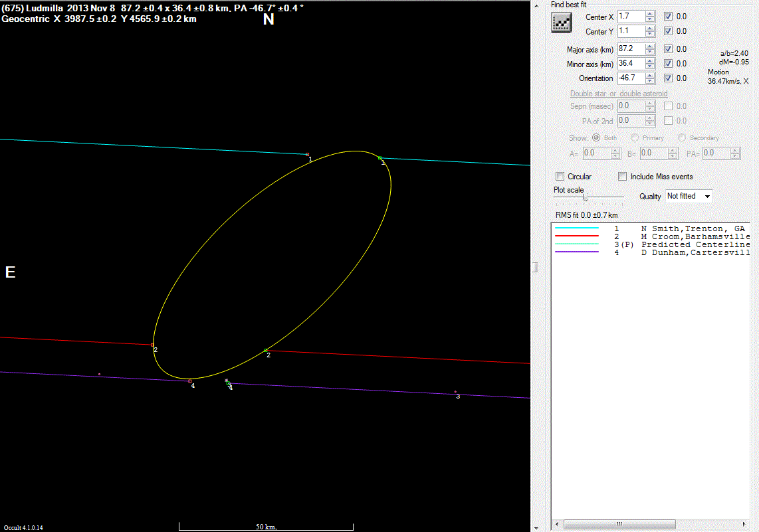Screen dimensions: 759x532
Task: Select the Predicted Centerline row
Action: click(x=651, y=244)
